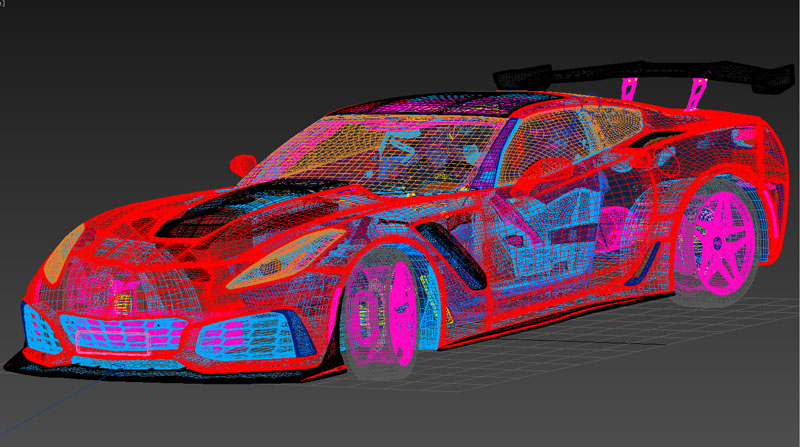Click the left magenta wing support strut

[x=629, y=88]
